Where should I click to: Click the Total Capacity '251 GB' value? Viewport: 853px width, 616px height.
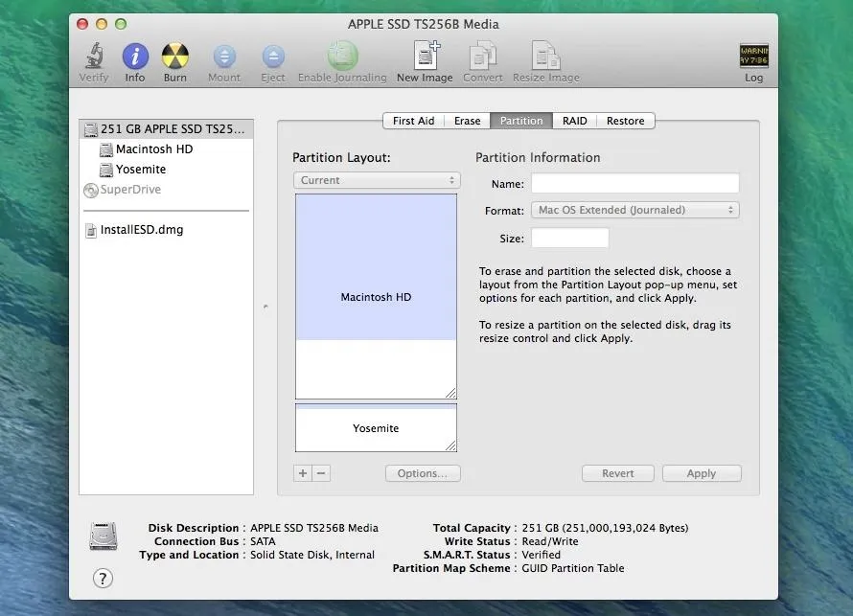[605, 527]
